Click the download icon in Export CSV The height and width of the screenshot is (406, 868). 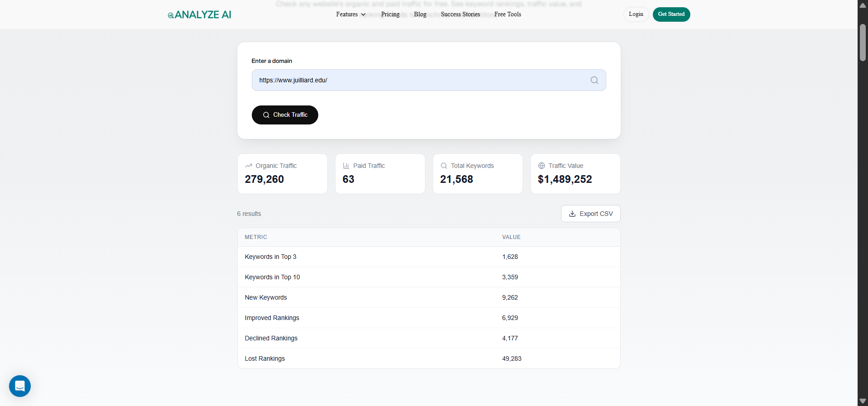pos(572,214)
